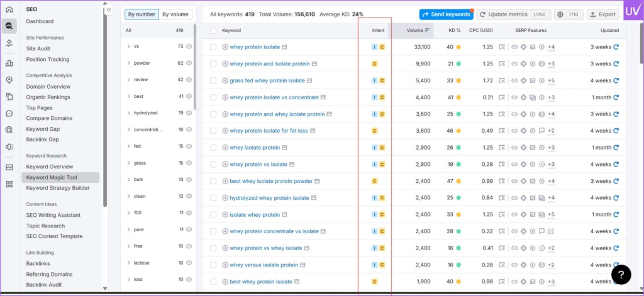This screenshot has height=296, width=644.
Task: Expand the 'hydrolyzed' keyword group
Action: click(128, 113)
